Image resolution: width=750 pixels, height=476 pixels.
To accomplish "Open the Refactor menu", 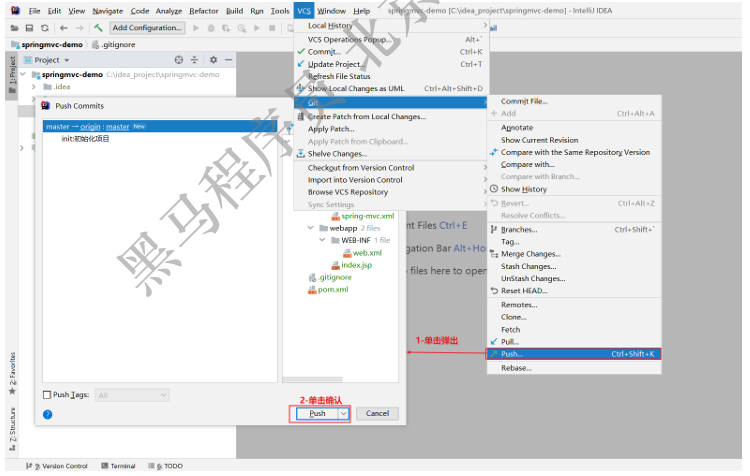I will tap(204, 11).
